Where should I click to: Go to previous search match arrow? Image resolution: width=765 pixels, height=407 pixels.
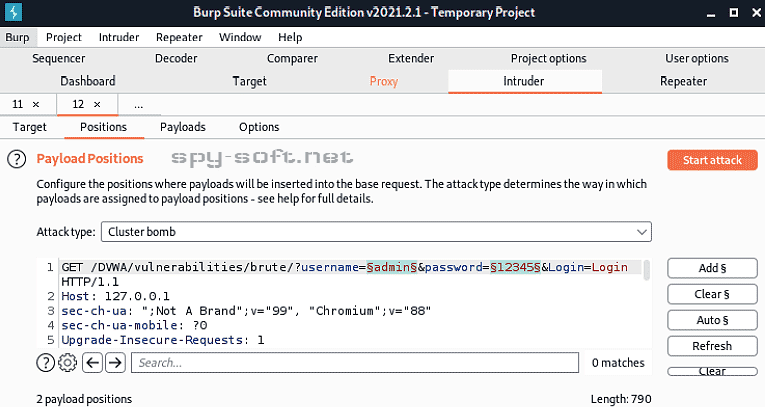tap(92, 362)
